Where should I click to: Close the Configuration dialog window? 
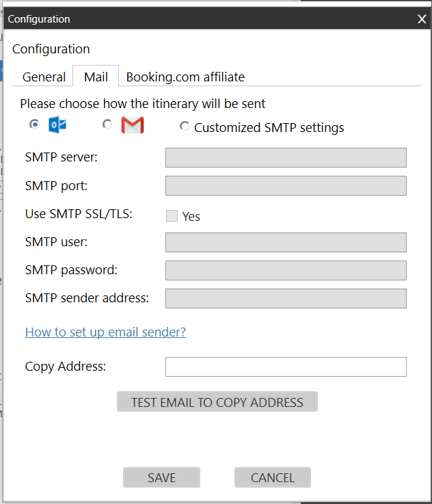422,19
